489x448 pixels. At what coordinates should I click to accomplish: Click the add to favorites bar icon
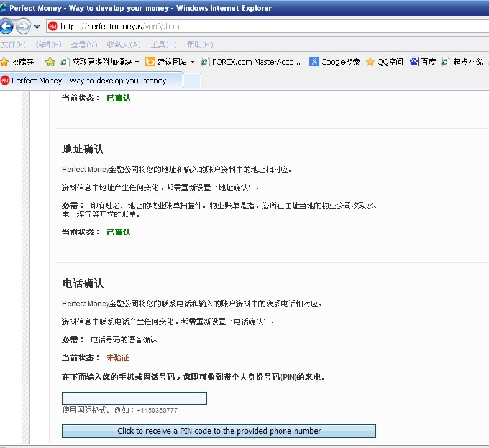[x=50, y=62]
